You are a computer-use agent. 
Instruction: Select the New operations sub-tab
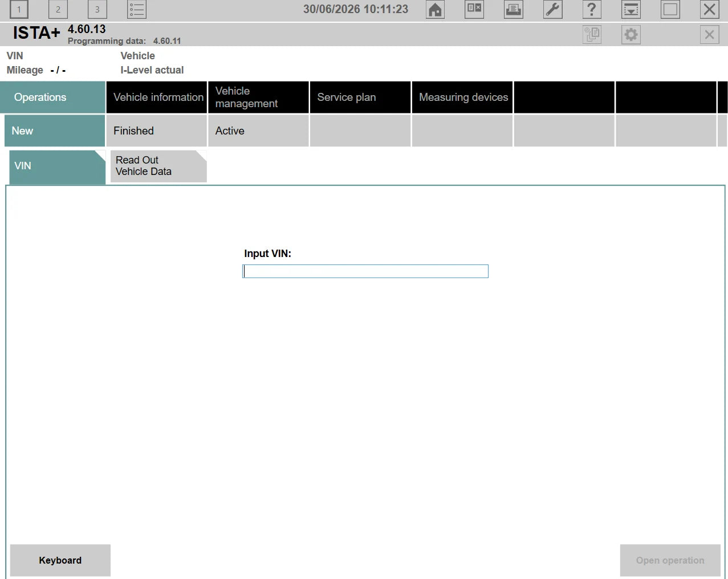click(x=55, y=131)
